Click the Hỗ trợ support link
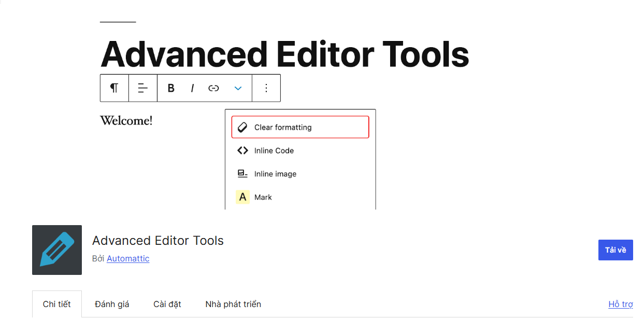 coord(620,306)
